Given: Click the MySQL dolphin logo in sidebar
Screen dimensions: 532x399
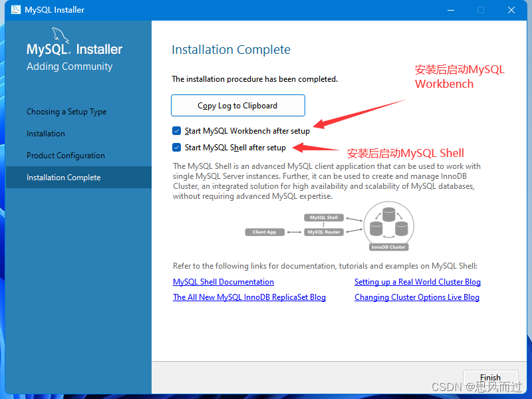Looking at the screenshot, I should click(x=61, y=36).
